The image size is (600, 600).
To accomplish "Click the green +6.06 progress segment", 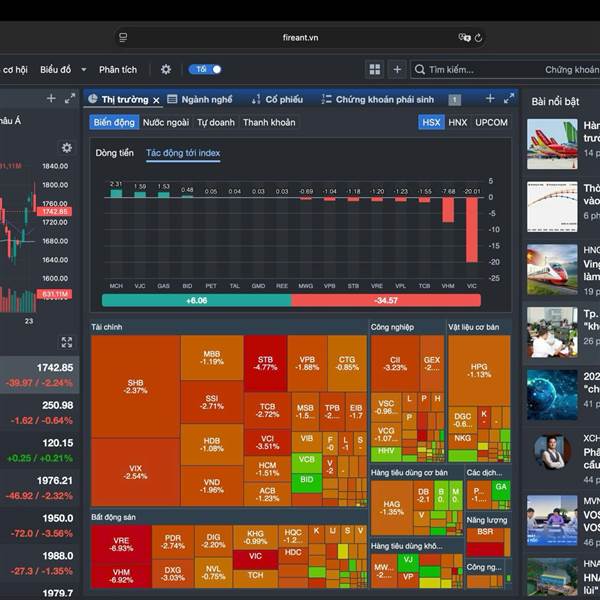I will tap(197, 300).
